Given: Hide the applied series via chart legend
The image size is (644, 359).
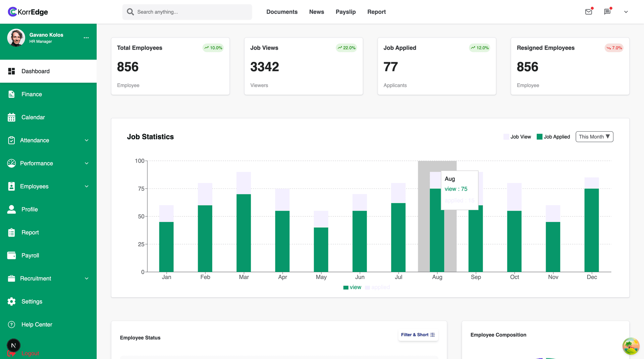Looking at the screenshot, I should (377, 287).
